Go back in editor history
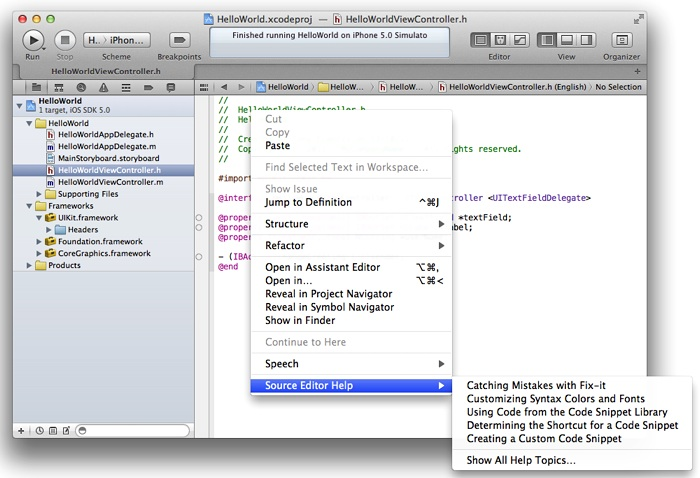This screenshot has width=700, height=478. 224,87
